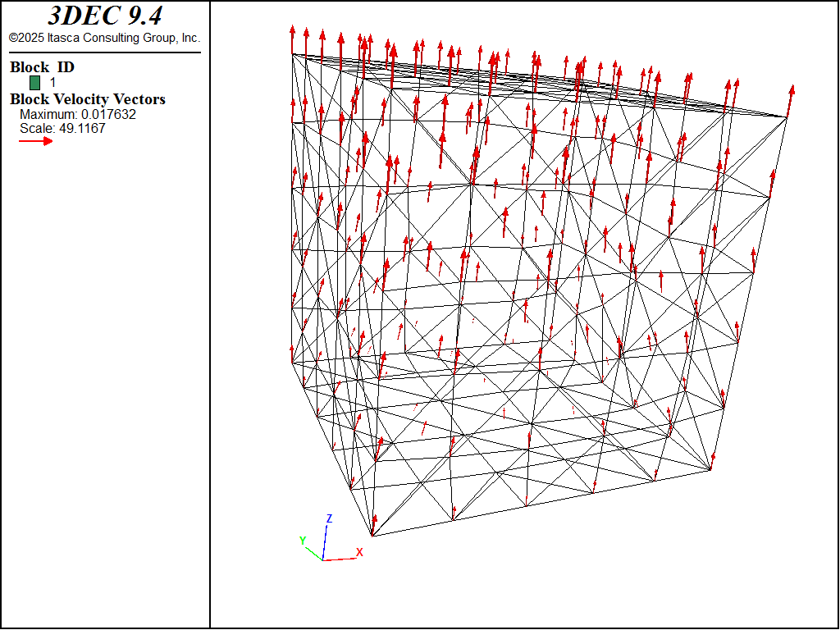The image size is (840, 630).
Task: Click the horizontal divider line under the copyright
Action: pos(104,52)
